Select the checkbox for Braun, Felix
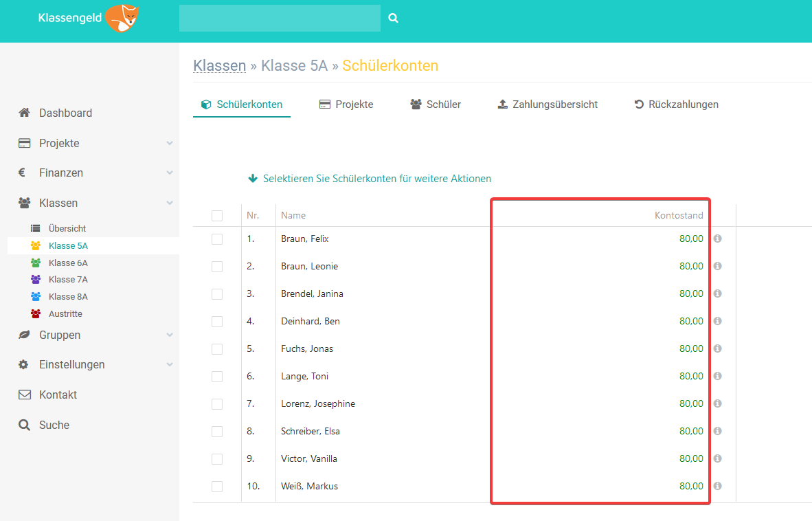This screenshot has height=521, width=812. point(217,239)
